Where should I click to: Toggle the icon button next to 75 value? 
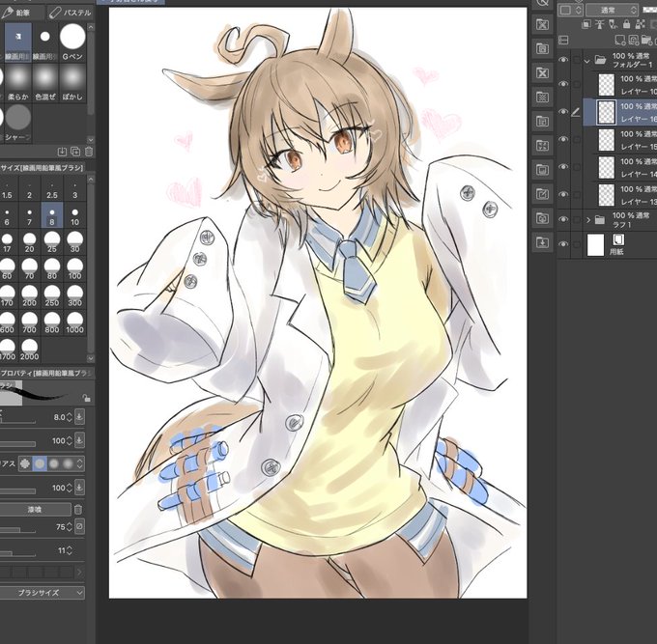[79, 526]
